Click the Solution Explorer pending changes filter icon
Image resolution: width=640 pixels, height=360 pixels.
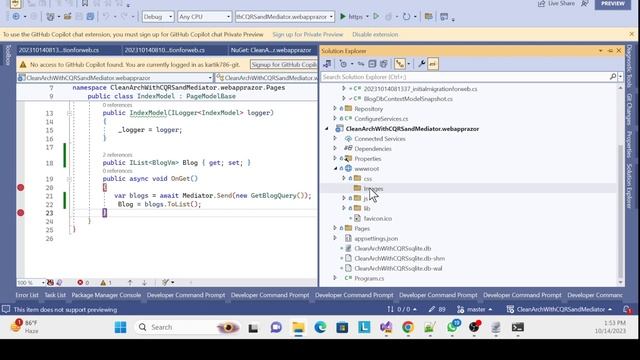pos(343,64)
